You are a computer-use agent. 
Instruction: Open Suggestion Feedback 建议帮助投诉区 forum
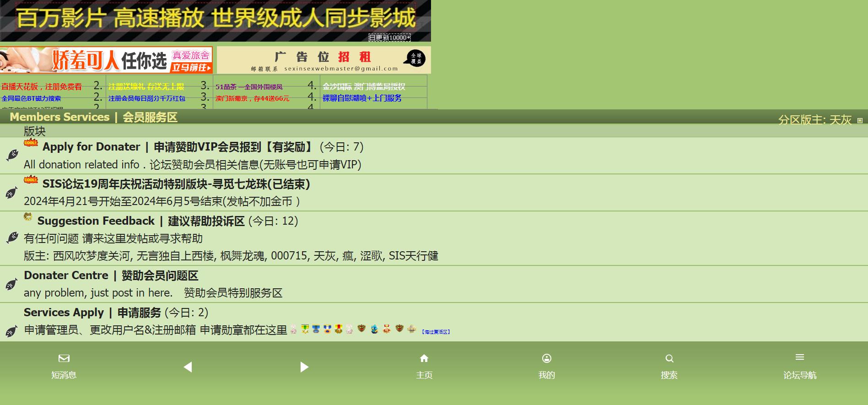(x=141, y=221)
